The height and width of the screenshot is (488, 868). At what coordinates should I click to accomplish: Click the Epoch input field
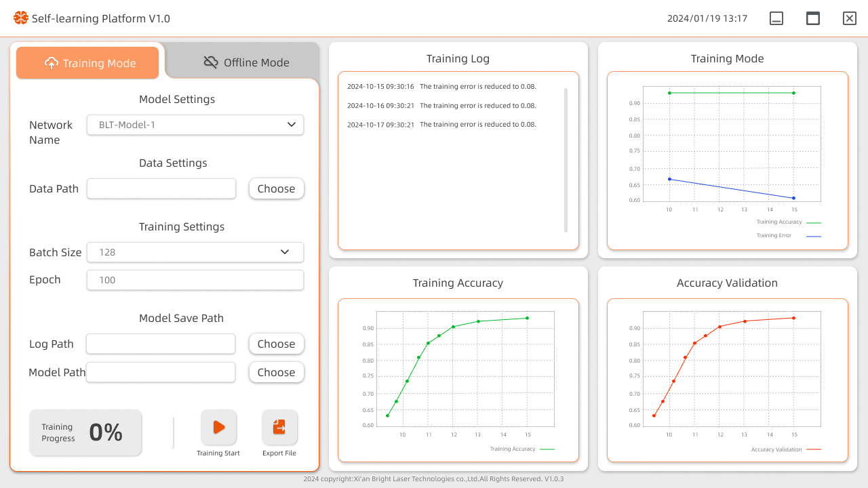pyautogui.click(x=195, y=280)
